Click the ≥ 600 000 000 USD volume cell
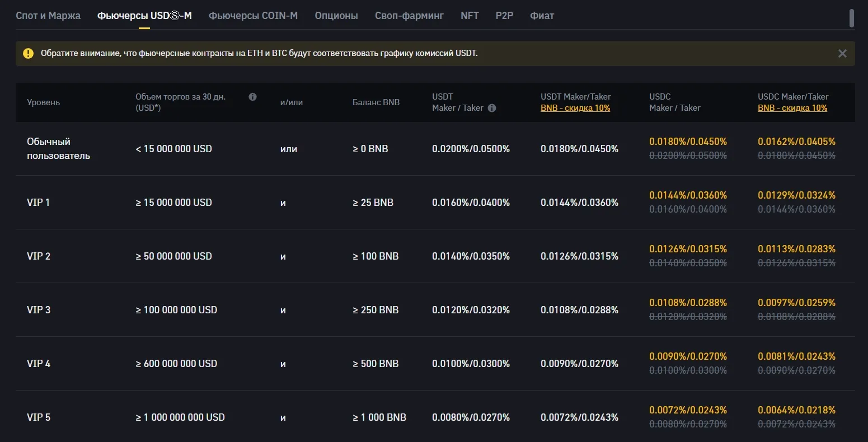The height and width of the screenshot is (442, 868). coord(176,364)
